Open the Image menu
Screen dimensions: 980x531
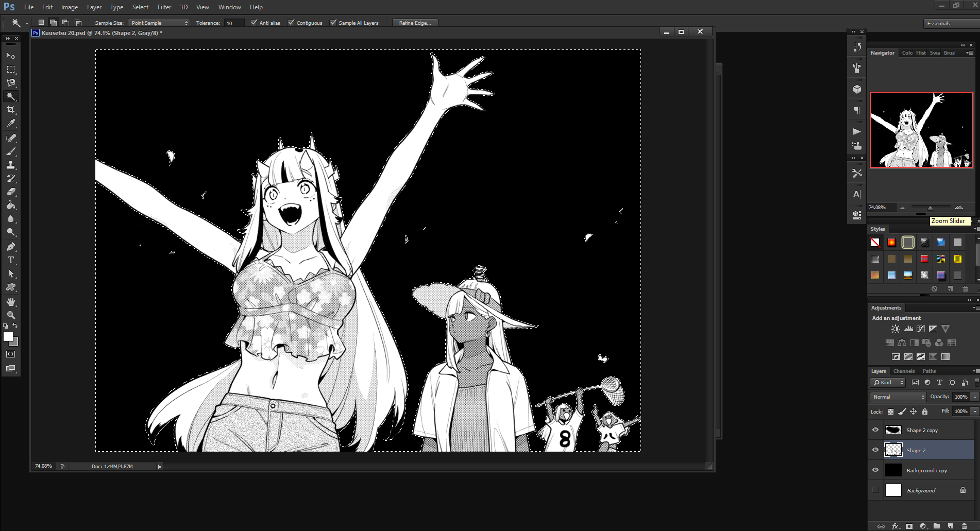click(x=70, y=7)
